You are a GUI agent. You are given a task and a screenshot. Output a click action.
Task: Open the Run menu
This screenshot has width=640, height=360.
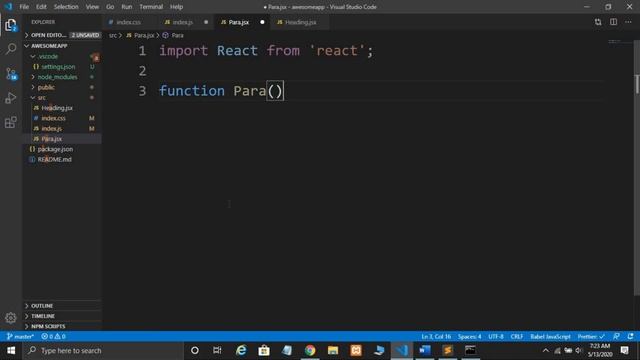127,7
